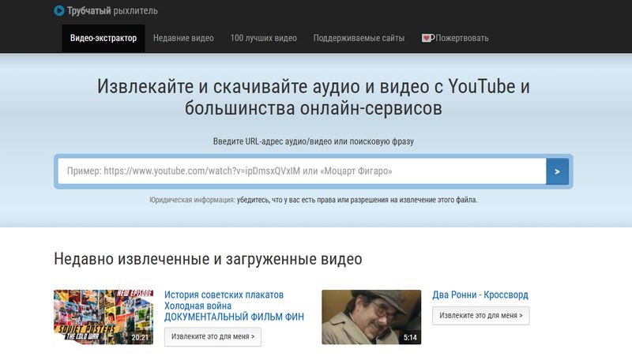This screenshot has height=364, width=632.
Task: Submit search with the blue arrow button
Action: point(558,171)
